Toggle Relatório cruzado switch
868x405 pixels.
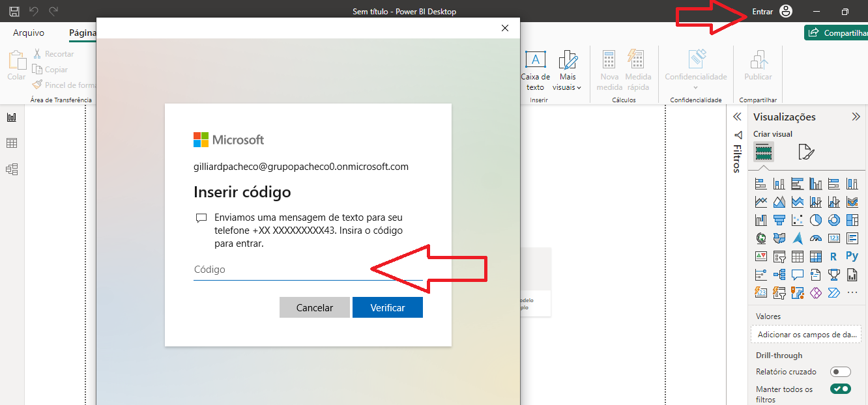841,372
